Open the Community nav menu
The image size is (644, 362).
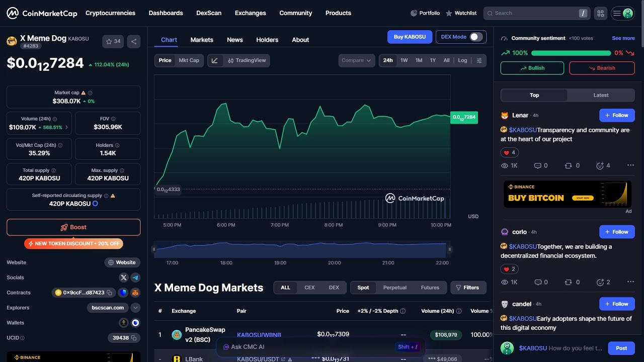tap(296, 13)
